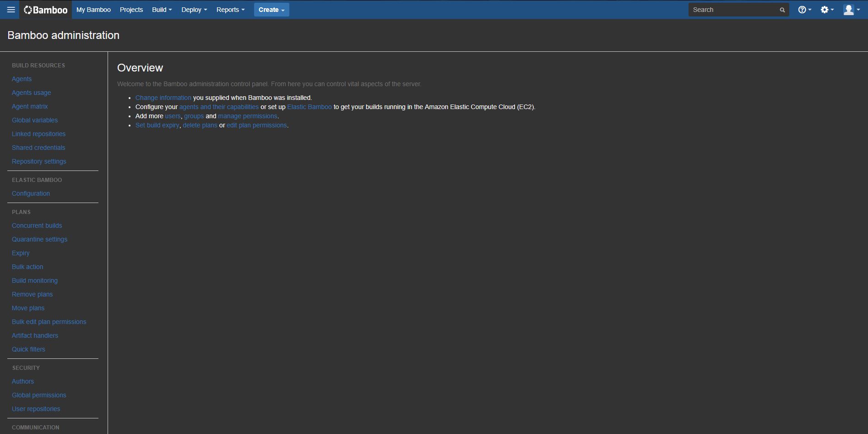The height and width of the screenshot is (434, 868).
Task: Open the user profile avatar menu
Action: 852,10
